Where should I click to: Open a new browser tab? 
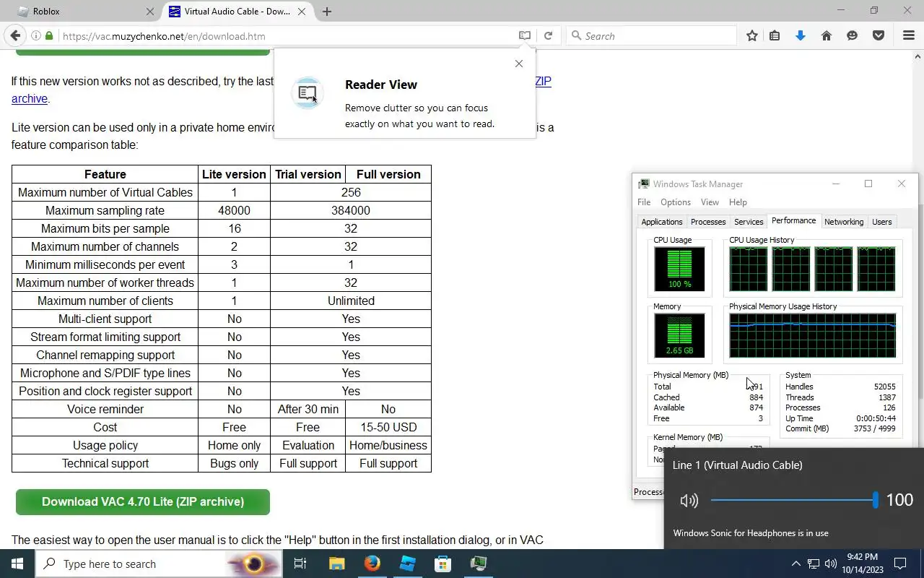[x=327, y=12]
